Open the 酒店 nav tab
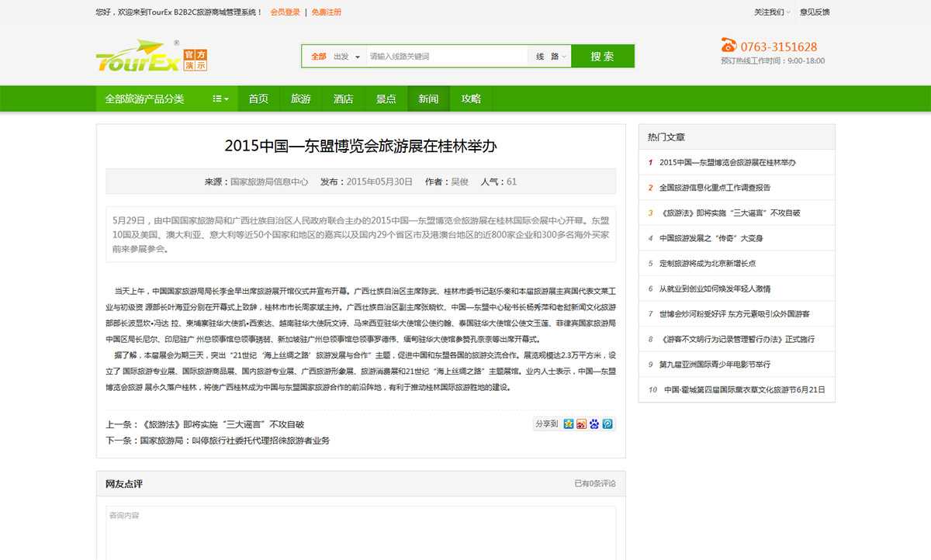 tap(344, 99)
